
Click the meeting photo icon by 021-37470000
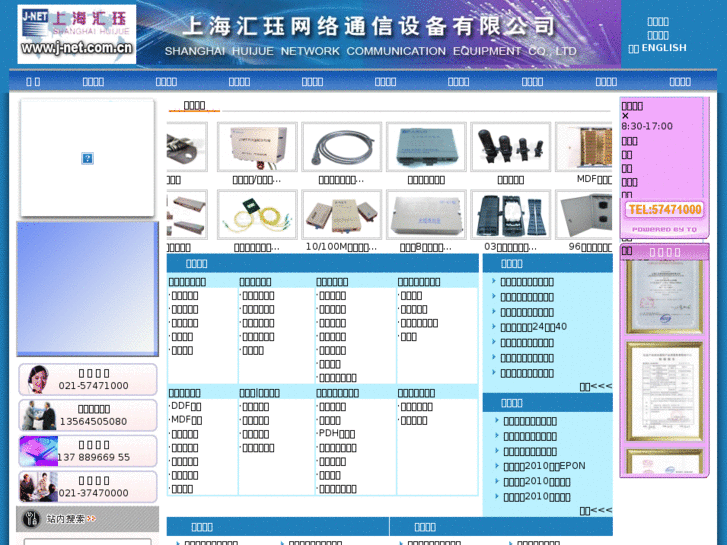tap(39, 487)
